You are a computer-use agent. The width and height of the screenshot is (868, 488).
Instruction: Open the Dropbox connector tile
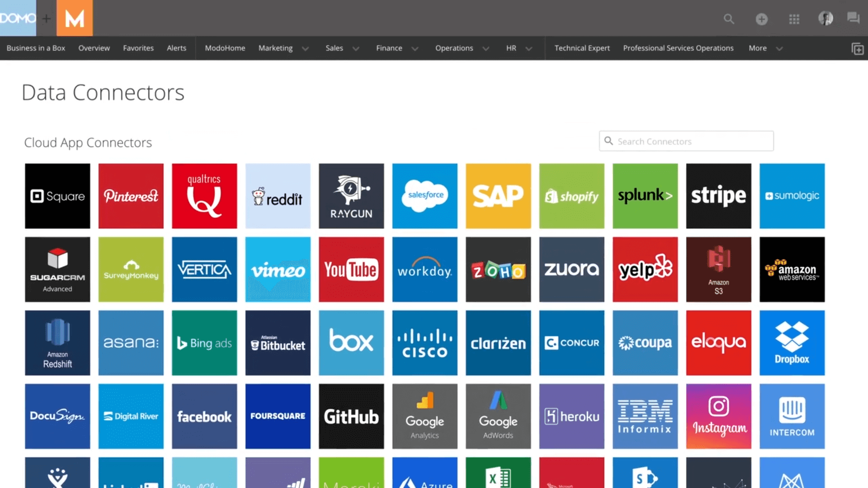pos(792,343)
